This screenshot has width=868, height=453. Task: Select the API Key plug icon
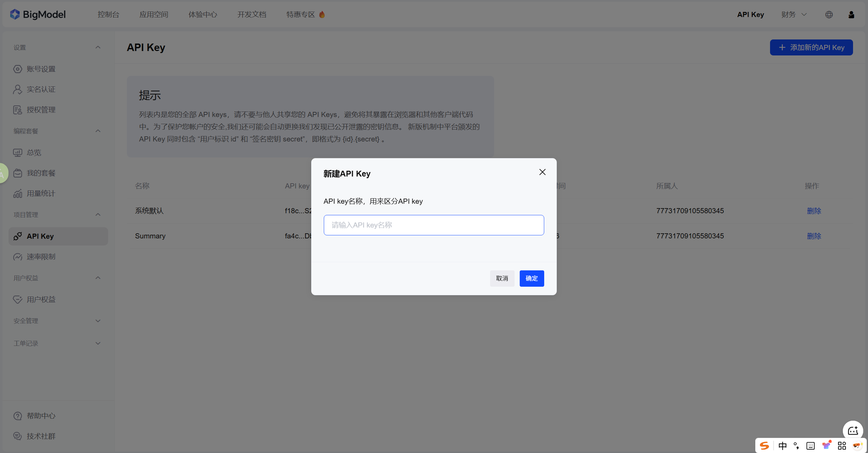point(18,236)
